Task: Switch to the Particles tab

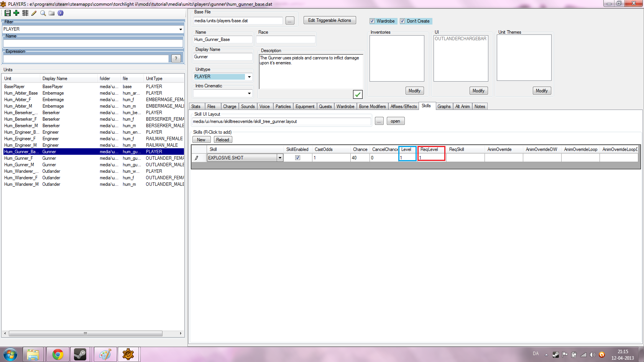Action: tap(283, 106)
